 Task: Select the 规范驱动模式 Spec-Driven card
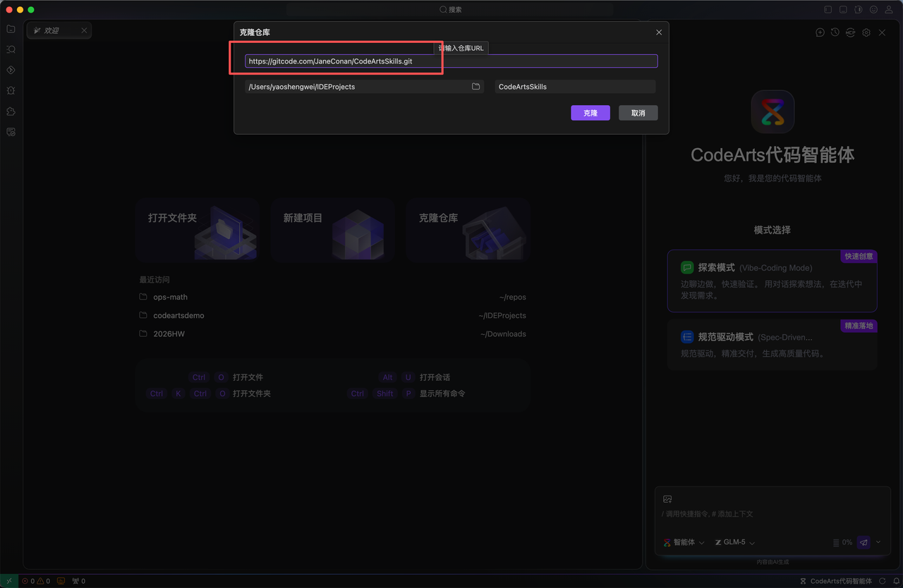(772, 345)
